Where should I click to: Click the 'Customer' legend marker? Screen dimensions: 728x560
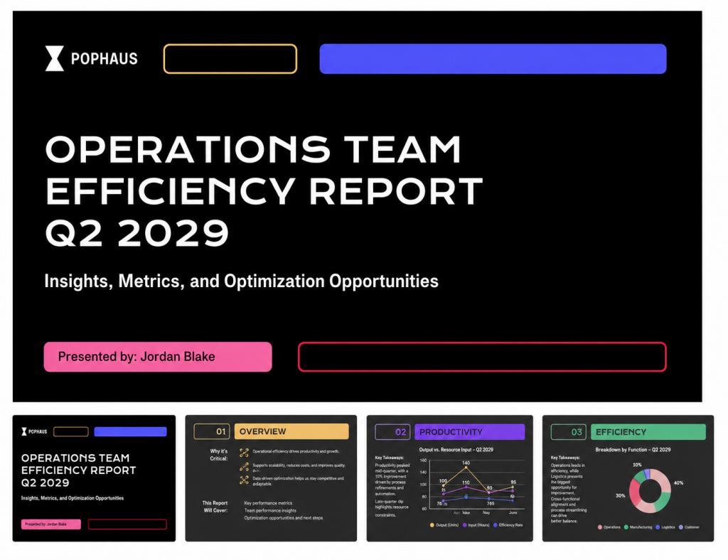680,527
